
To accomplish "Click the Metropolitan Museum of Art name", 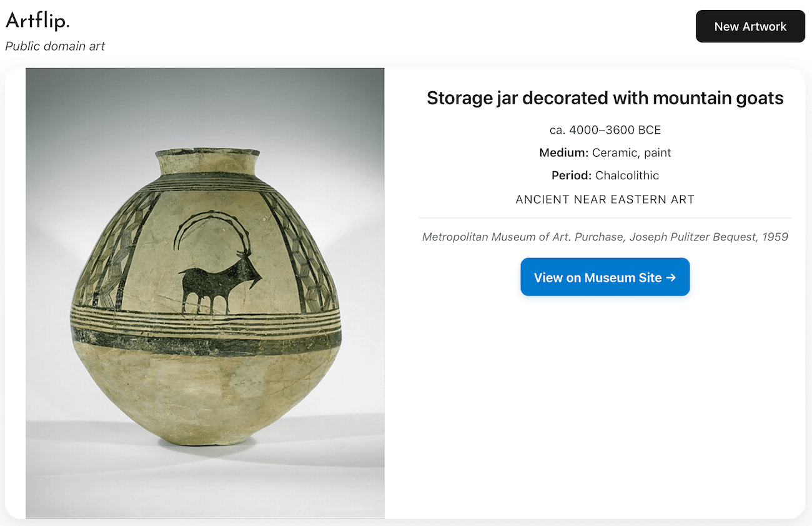I will 493,237.
